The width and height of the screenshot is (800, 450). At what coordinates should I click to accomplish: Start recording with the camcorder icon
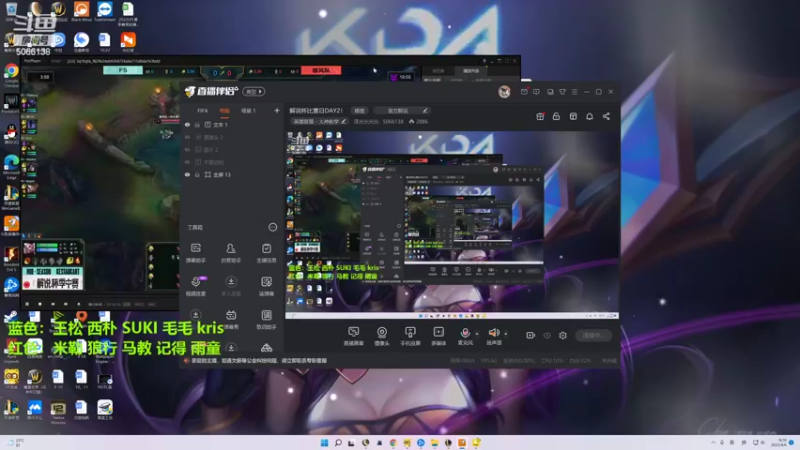tap(531, 335)
